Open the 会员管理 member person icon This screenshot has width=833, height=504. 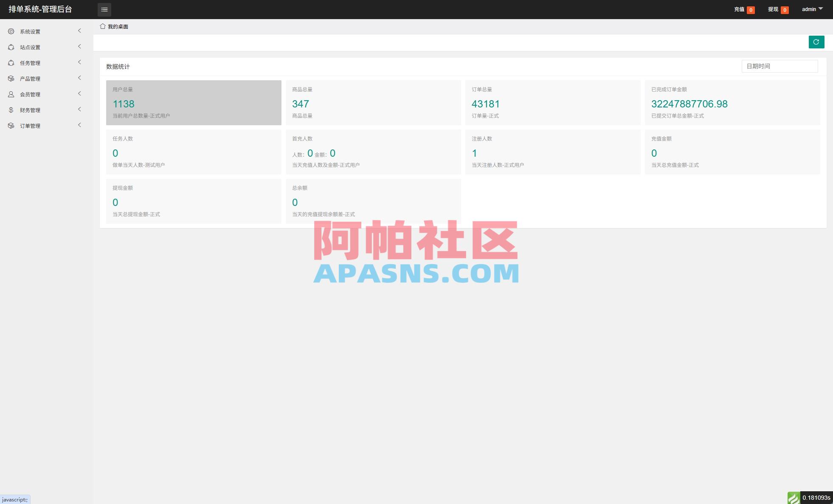[x=11, y=94]
